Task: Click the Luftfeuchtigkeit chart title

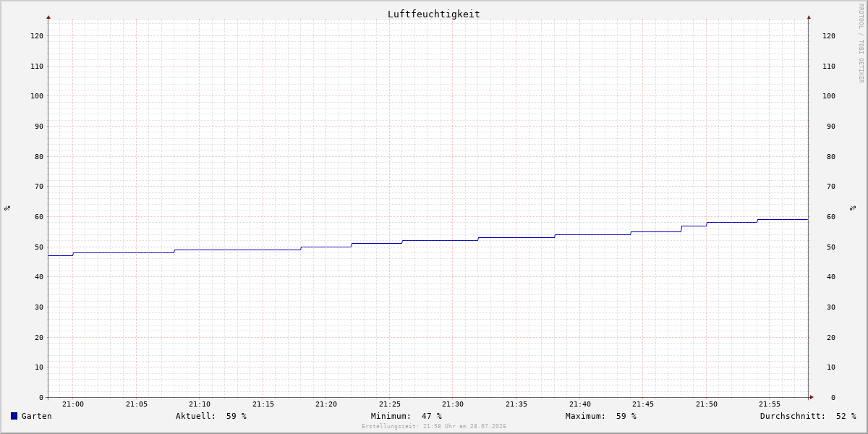Action: [434, 14]
